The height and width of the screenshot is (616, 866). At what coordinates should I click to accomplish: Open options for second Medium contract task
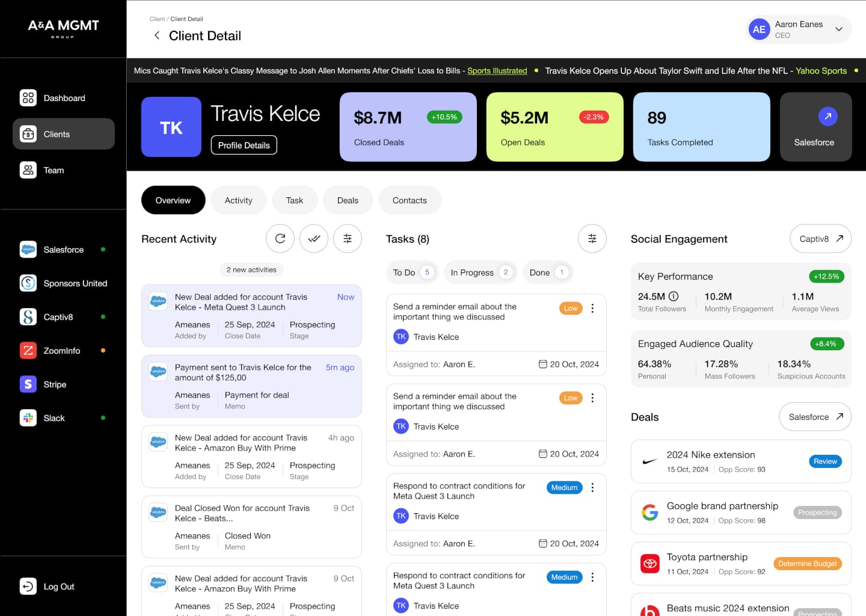[592, 577]
